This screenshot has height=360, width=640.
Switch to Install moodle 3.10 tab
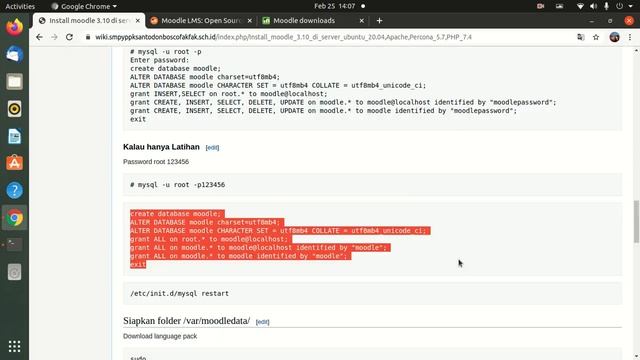pyautogui.click(x=89, y=20)
